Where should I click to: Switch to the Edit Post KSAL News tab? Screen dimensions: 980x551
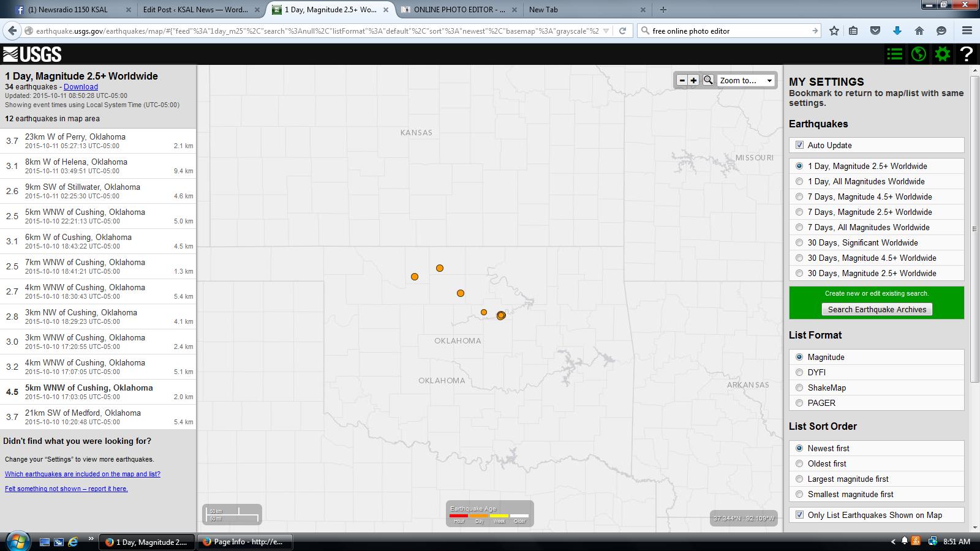[195, 10]
